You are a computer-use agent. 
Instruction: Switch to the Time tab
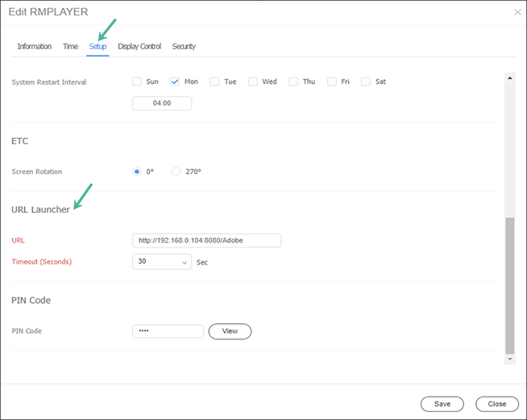[70, 47]
